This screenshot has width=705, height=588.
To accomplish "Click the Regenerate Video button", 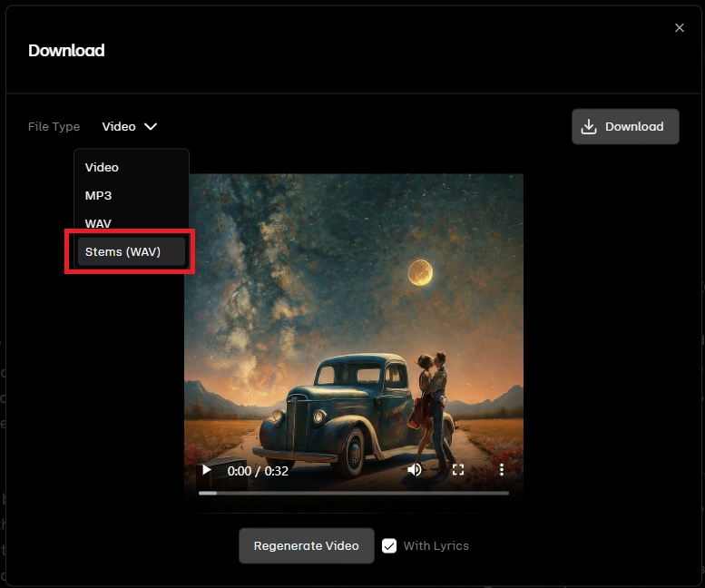I will coord(306,545).
